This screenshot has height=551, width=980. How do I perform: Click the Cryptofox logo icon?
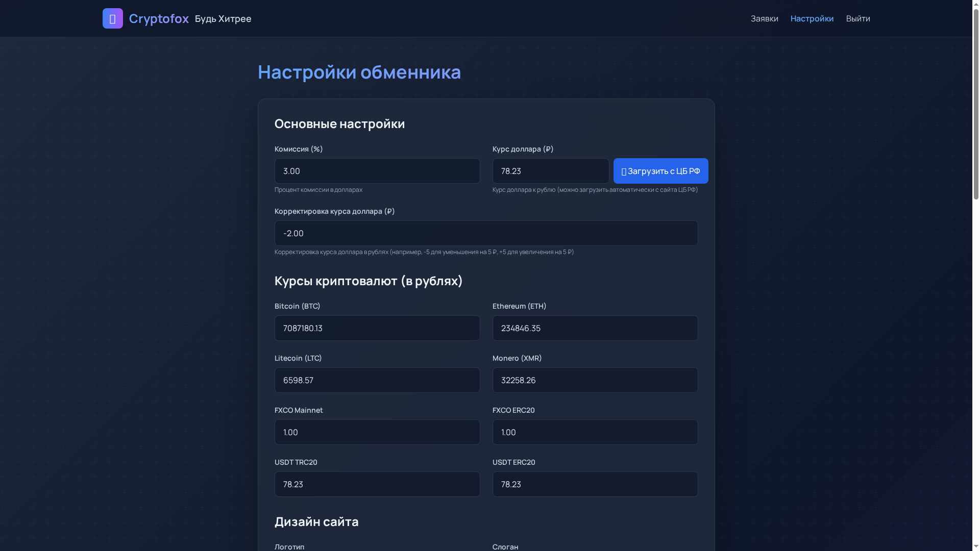pos(113,18)
